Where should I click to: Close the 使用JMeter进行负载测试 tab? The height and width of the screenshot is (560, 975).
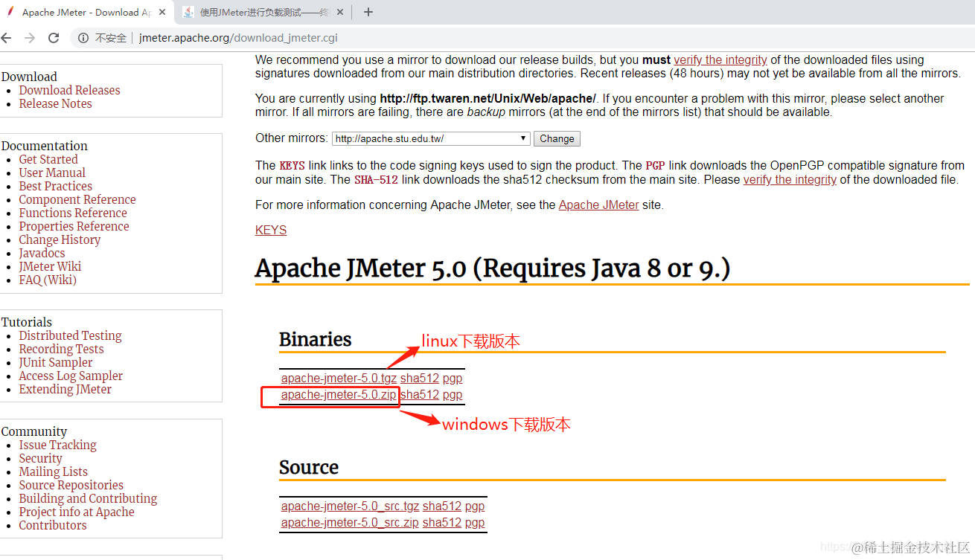point(342,12)
